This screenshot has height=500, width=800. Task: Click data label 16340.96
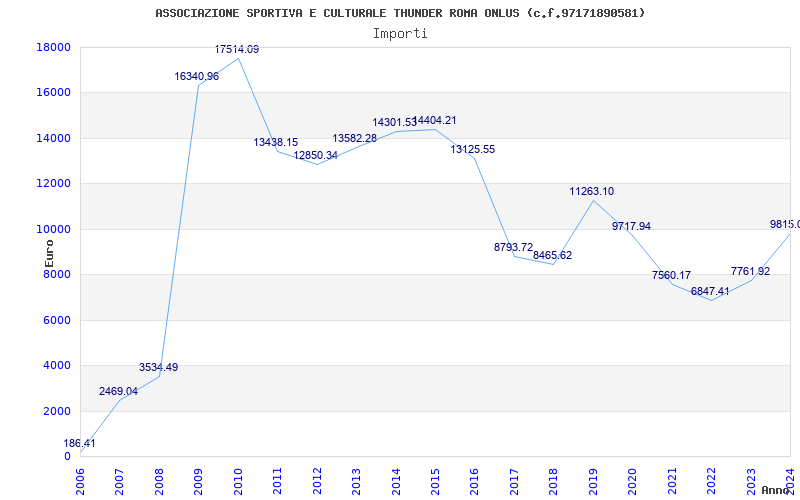(x=196, y=77)
